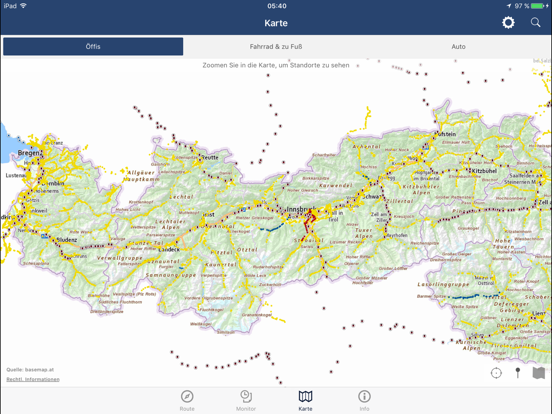This screenshot has width=552, height=414.
Task: Tap the search magnifier icon
Action: click(x=535, y=23)
